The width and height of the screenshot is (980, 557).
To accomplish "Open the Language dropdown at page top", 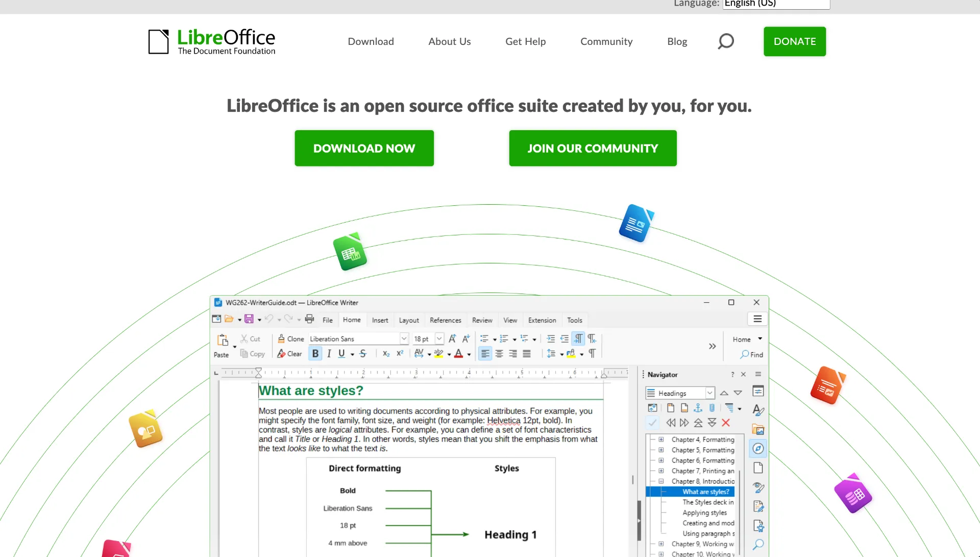I will (x=776, y=4).
